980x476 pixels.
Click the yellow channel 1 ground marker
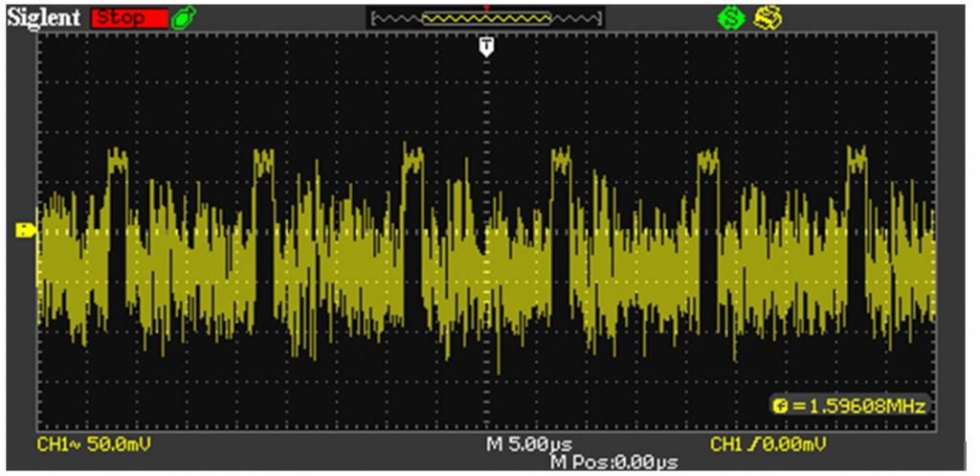tap(26, 230)
